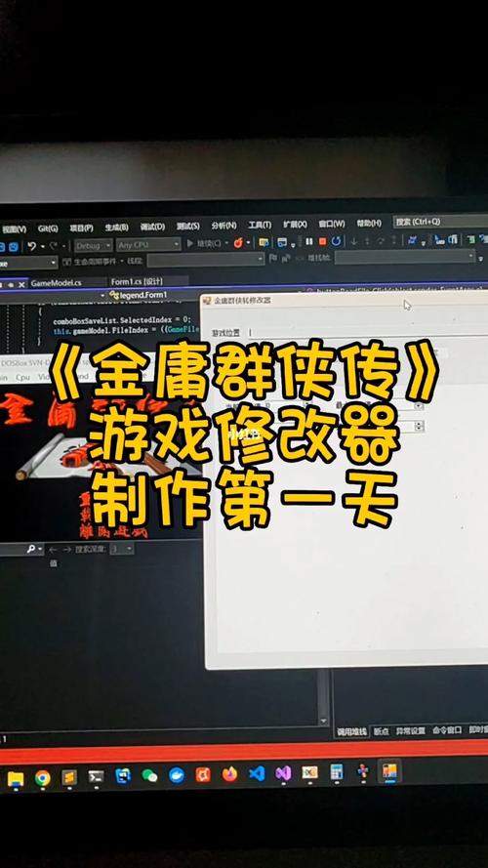Open the Debug configuration dropdown

click(x=93, y=245)
